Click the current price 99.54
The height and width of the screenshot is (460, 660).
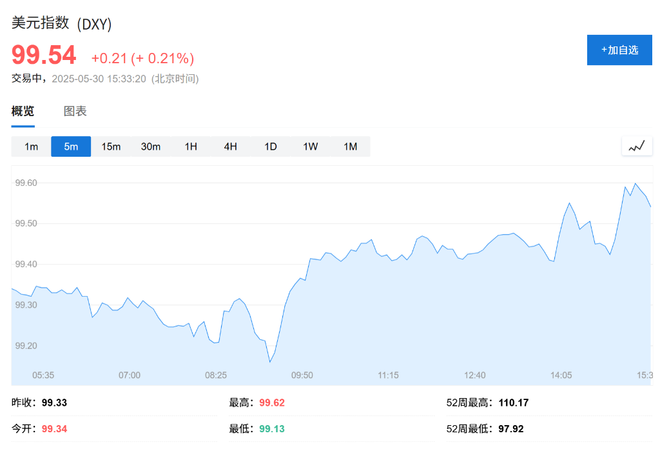(44, 55)
